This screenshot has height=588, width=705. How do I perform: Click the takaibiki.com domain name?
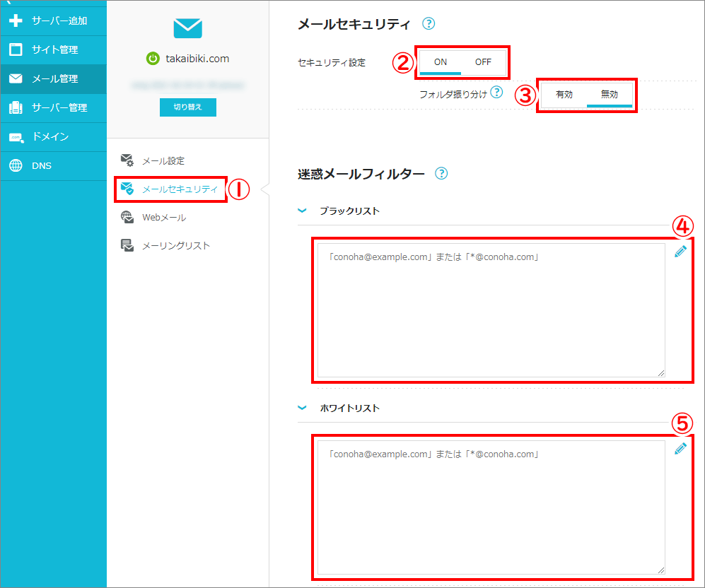click(x=197, y=59)
